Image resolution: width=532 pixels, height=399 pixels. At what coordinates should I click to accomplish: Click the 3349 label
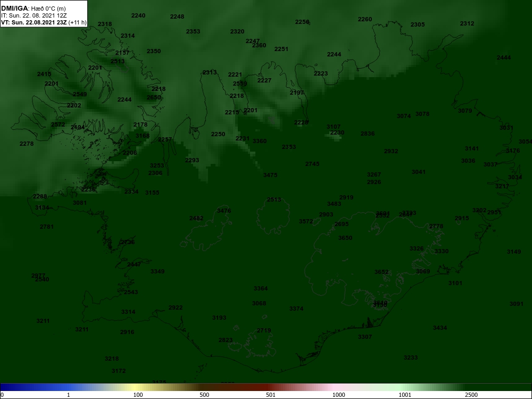[157, 271]
